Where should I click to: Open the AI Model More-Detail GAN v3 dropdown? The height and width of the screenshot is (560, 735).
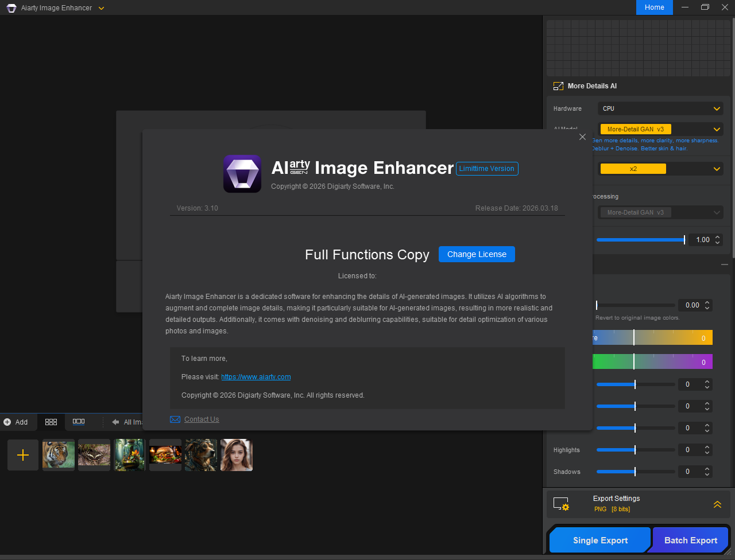pyautogui.click(x=660, y=129)
